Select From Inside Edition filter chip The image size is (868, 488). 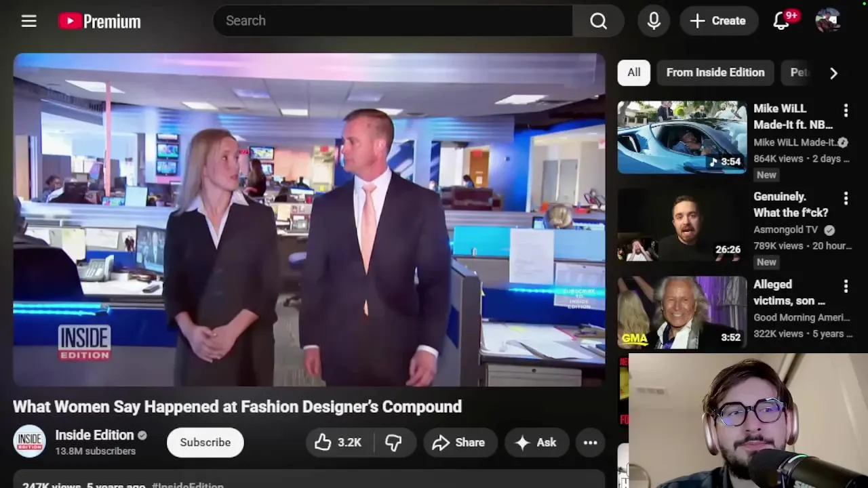tap(715, 73)
